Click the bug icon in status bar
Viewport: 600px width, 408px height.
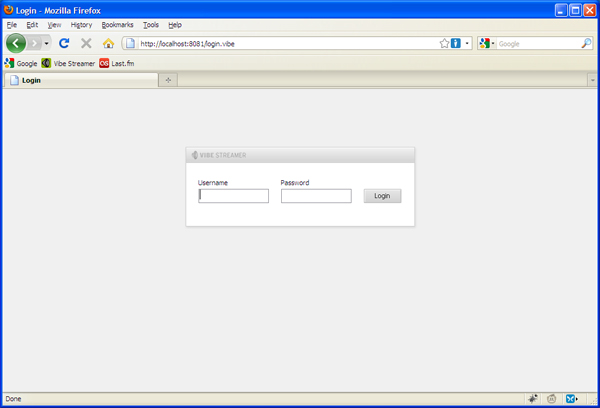click(533, 398)
